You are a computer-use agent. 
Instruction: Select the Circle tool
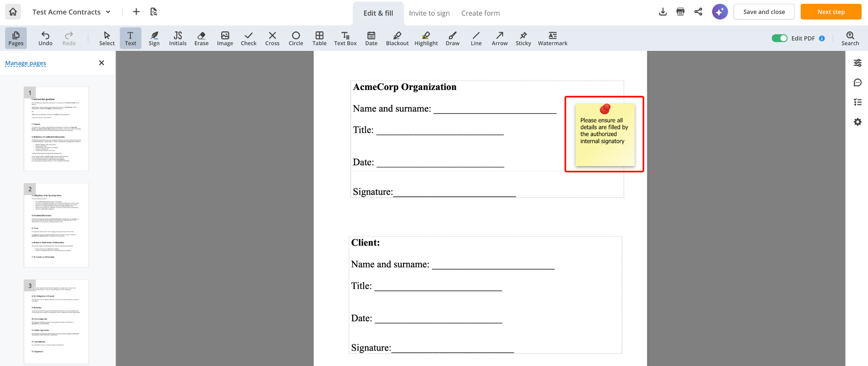click(x=296, y=38)
